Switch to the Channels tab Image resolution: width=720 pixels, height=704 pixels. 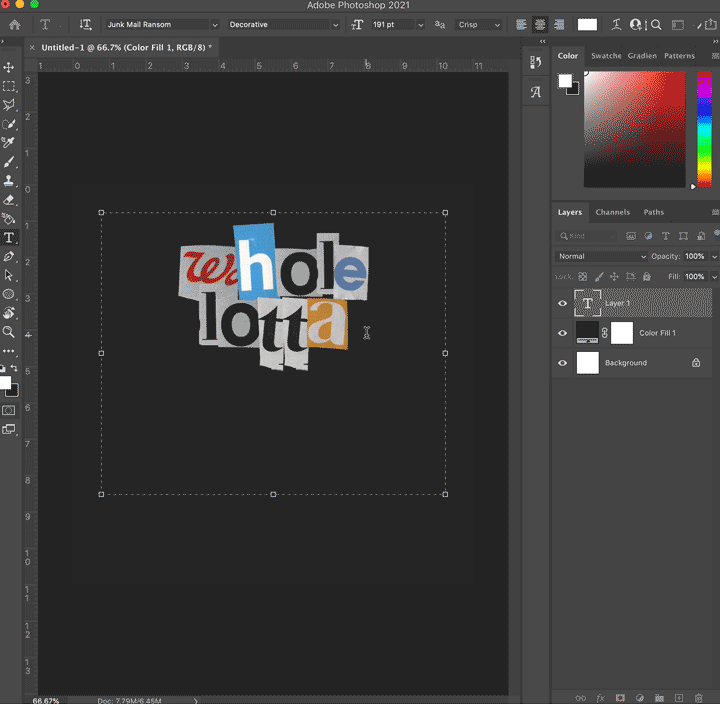[x=613, y=212]
